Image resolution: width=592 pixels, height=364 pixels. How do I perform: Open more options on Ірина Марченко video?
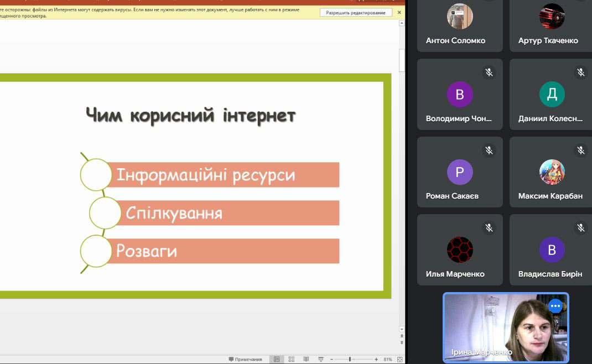(x=555, y=306)
